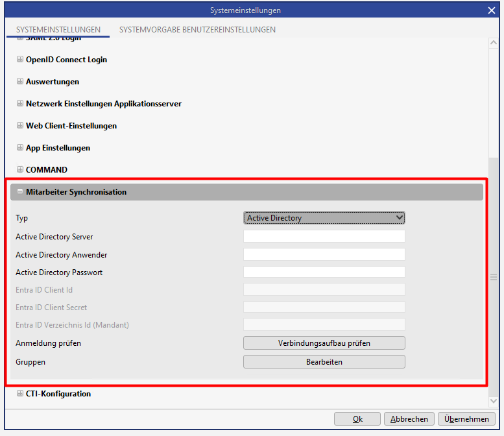The image size is (504, 436).
Task: Expand the Web Client-Einstellungen section
Action: pos(20,126)
